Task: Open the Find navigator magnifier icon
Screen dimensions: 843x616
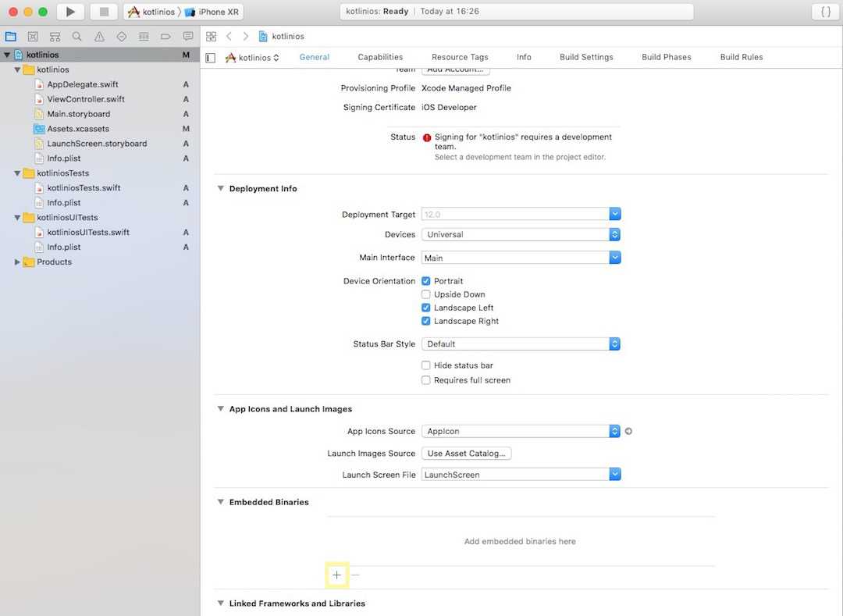Action: 76,37
